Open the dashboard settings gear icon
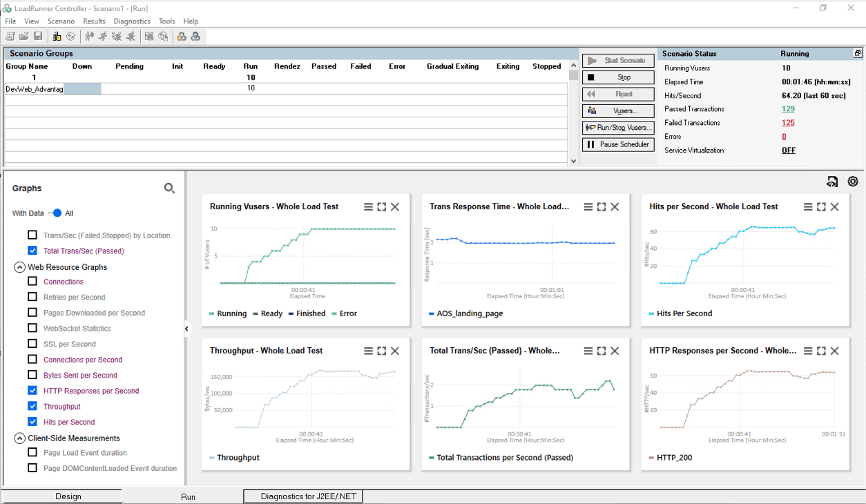Viewport: 866px width, 504px height. 853,182
